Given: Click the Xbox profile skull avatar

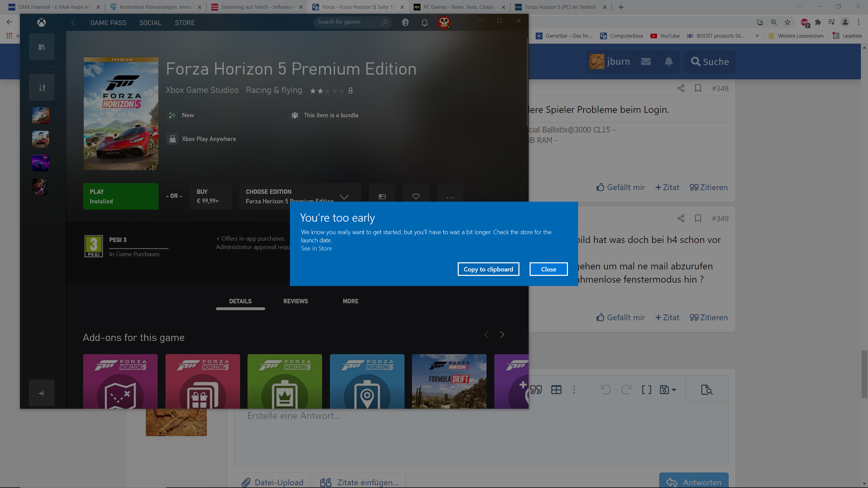Looking at the screenshot, I should pos(443,23).
